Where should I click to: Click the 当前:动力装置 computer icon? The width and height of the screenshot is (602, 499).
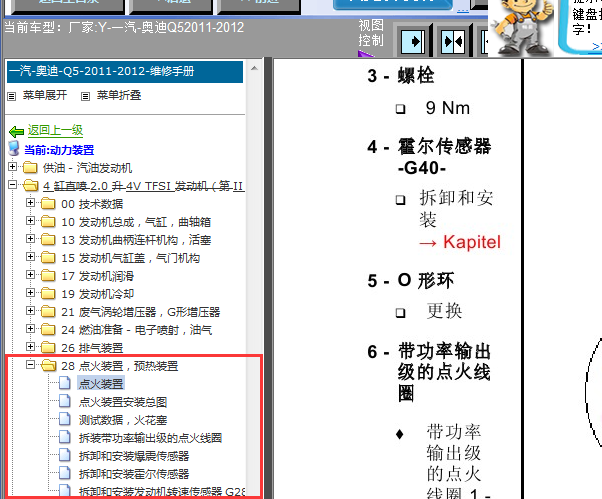[x=14, y=148]
